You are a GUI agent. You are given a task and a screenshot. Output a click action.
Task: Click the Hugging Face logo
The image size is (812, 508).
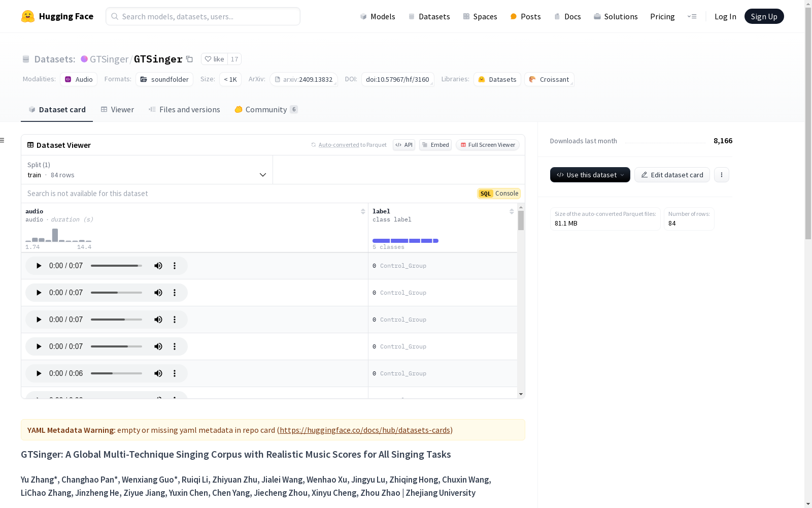[x=28, y=16]
